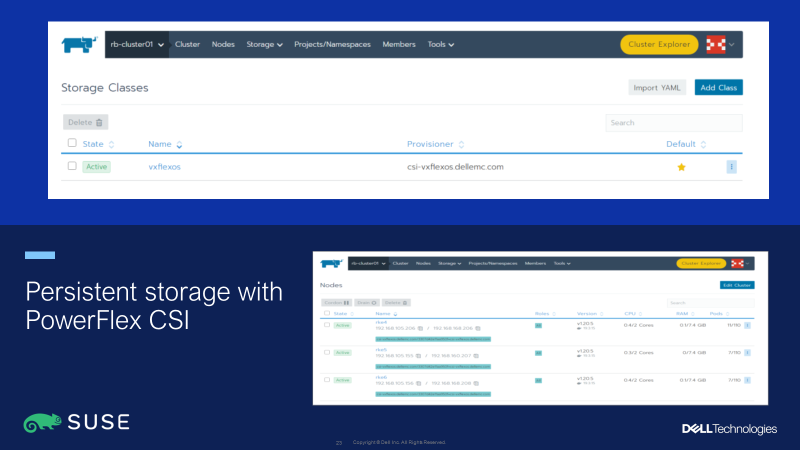Open user menu chevron in Storage Classes header

(x=732, y=44)
